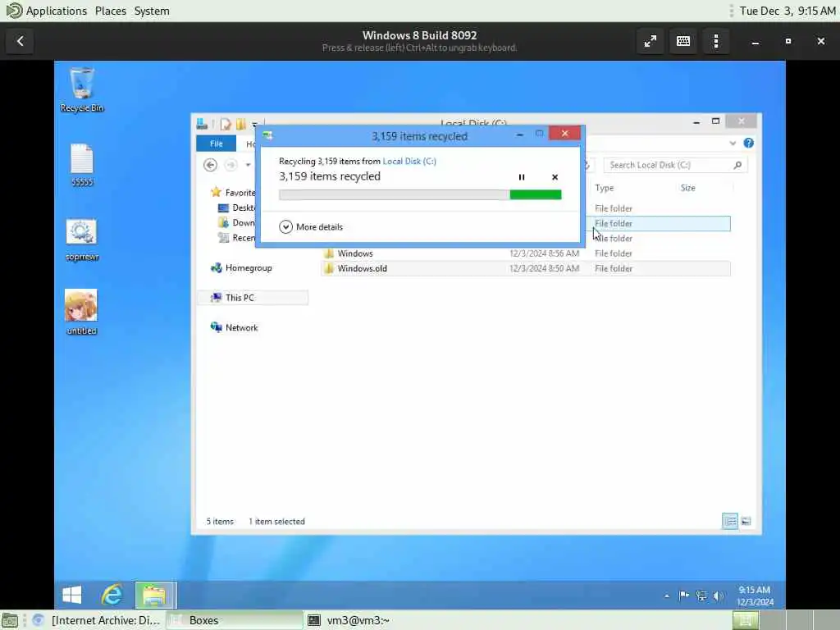The width and height of the screenshot is (840, 630).
Task: Select the first workspace in switcher
Action: click(745, 620)
